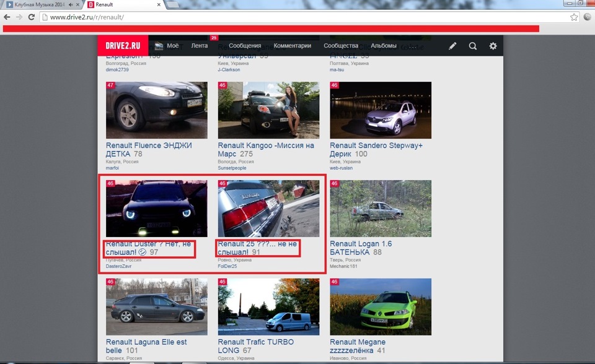Click the car icon beside Моё
The width and height of the screenshot is (595, 364).
tap(159, 46)
